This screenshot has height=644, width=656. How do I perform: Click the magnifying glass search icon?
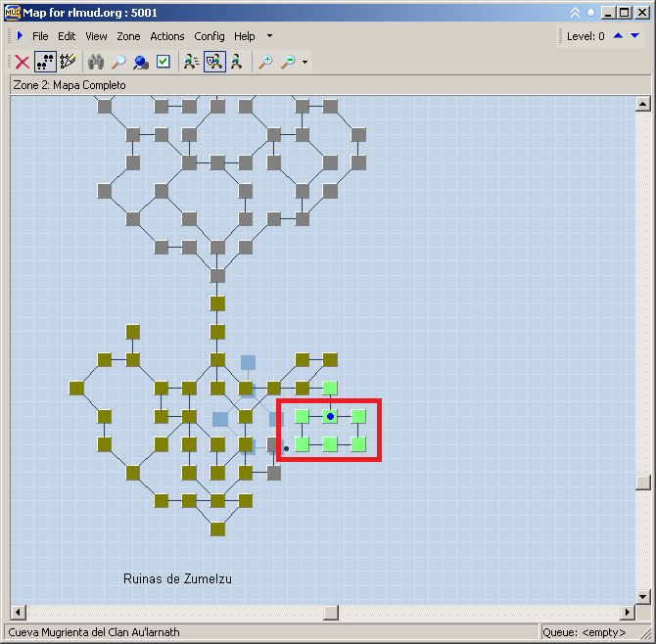118,62
